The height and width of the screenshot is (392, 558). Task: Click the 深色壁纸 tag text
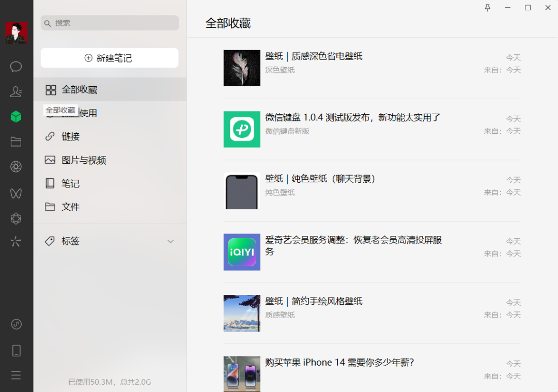(280, 70)
